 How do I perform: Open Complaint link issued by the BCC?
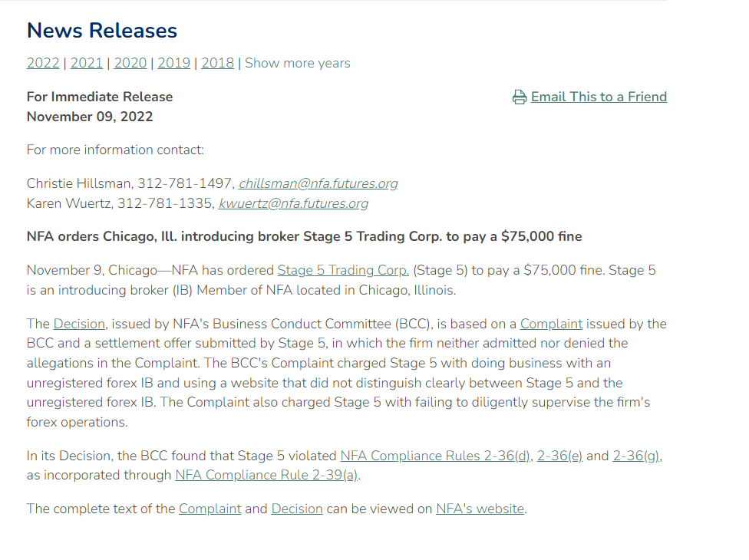pyautogui.click(x=551, y=324)
